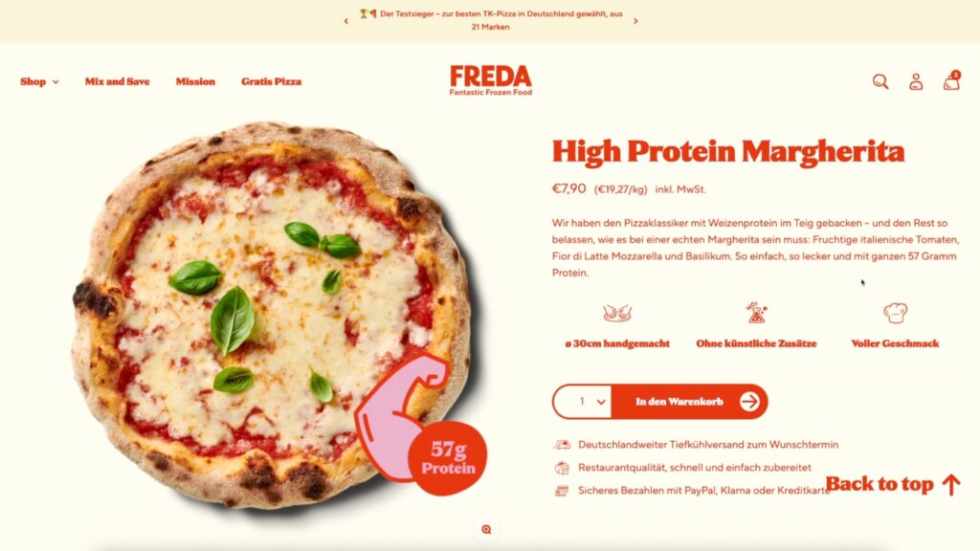Click the restaurant quality pizza icon
The image size is (980, 551).
(562, 468)
